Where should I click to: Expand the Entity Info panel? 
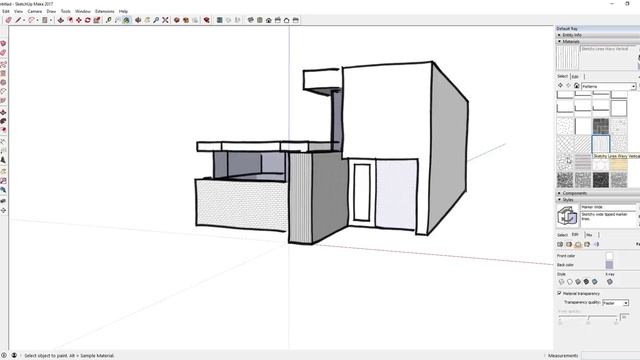click(x=598, y=35)
